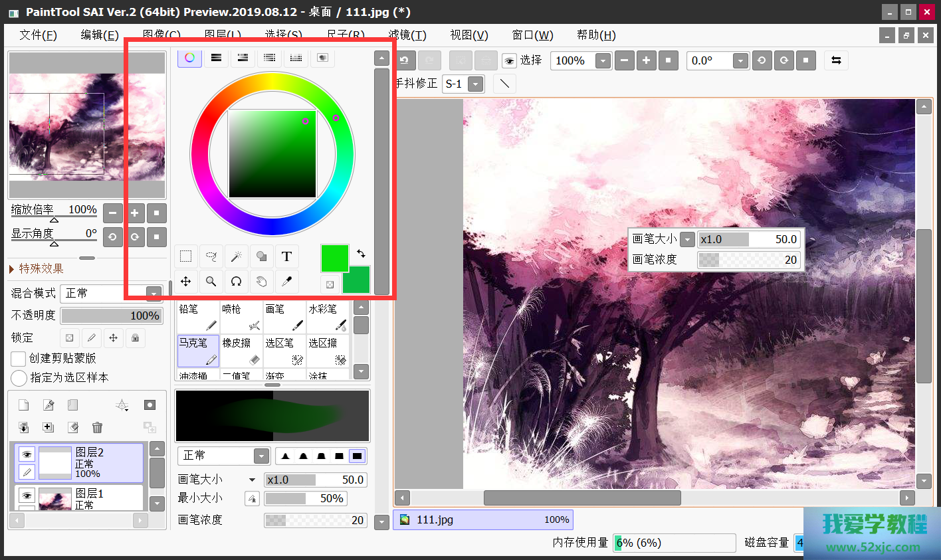941x560 pixels.
Task: Open the 手抖修正 S-1 stabilizer dropdown
Action: (475, 84)
